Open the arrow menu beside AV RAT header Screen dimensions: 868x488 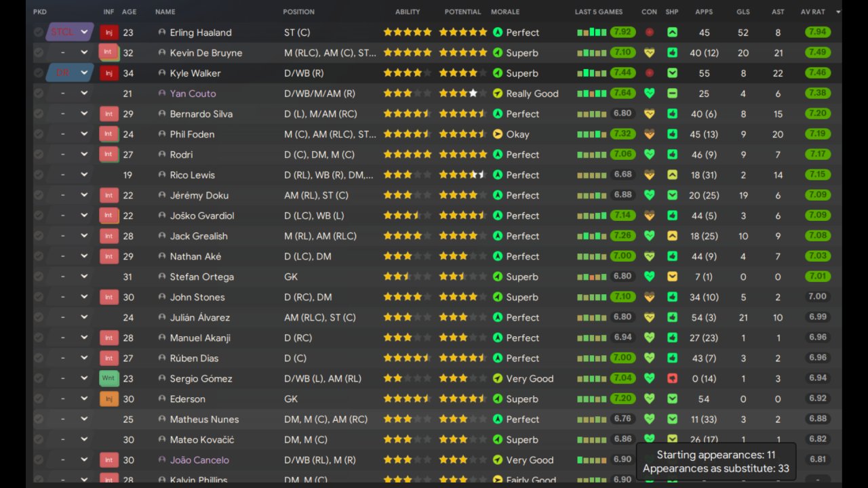click(x=838, y=12)
